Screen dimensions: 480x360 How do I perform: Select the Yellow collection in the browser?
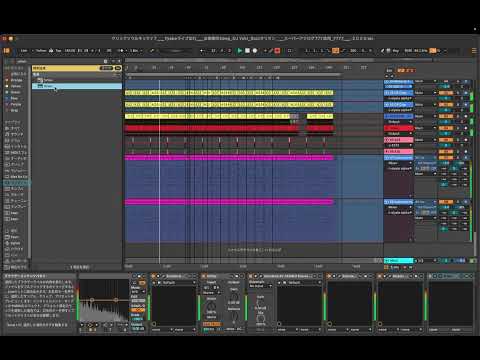[15, 86]
